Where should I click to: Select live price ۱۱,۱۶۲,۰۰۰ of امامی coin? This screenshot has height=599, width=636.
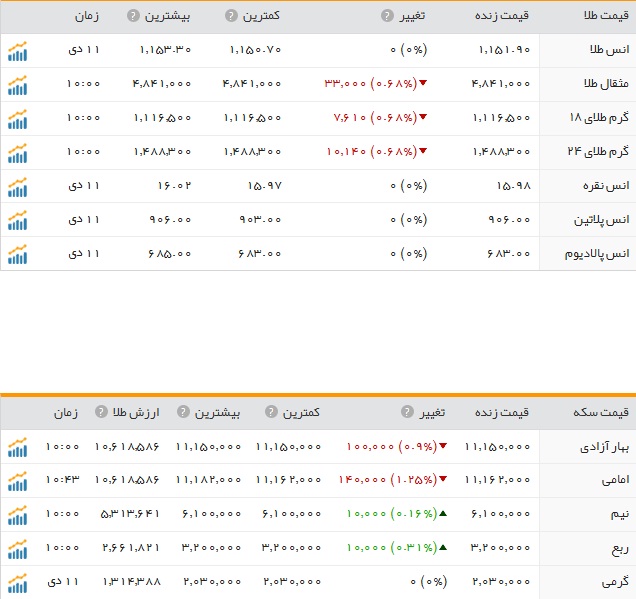(498, 480)
